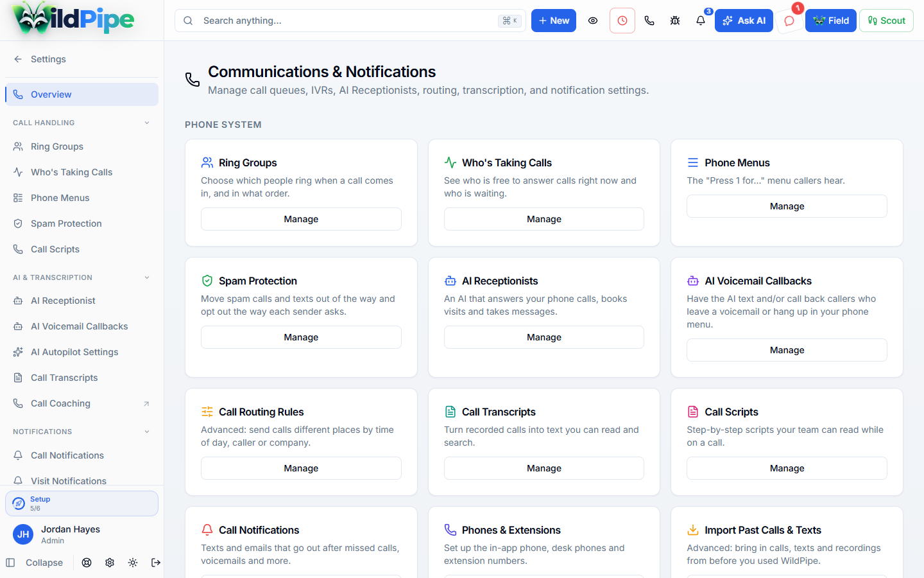Manage the Call Routing Rules card
Image resolution: width=924 pixels, height=578 pixels.
301,468
